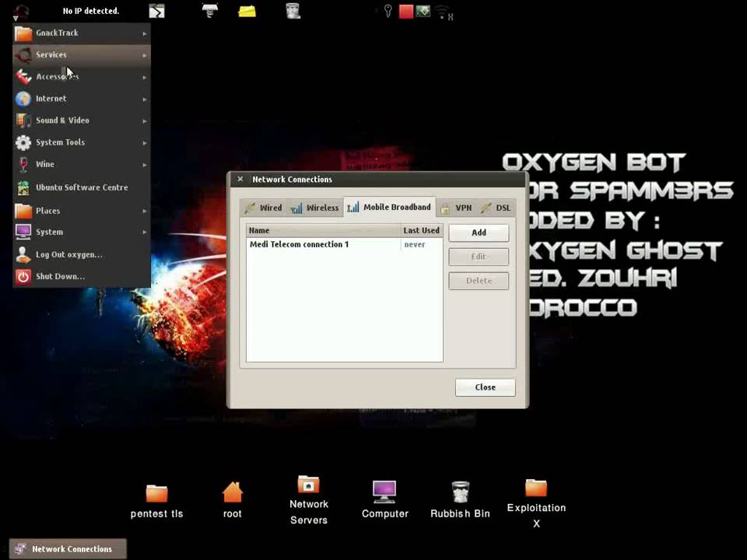Viewport: 747px width, 560px height.
Task: Switch to the Wired tab
Action: point(264,208)
